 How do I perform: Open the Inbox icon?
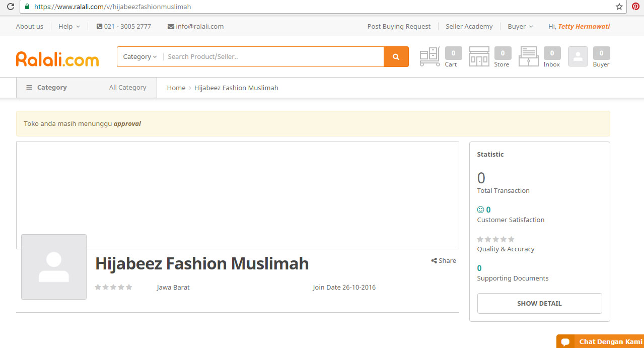point(528,56)
